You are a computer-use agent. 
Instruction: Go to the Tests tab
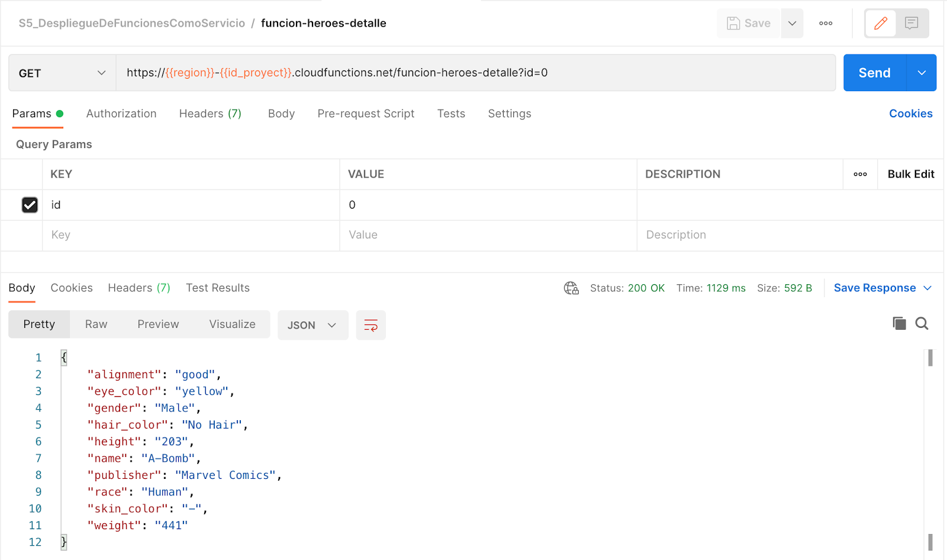point(451,114)
